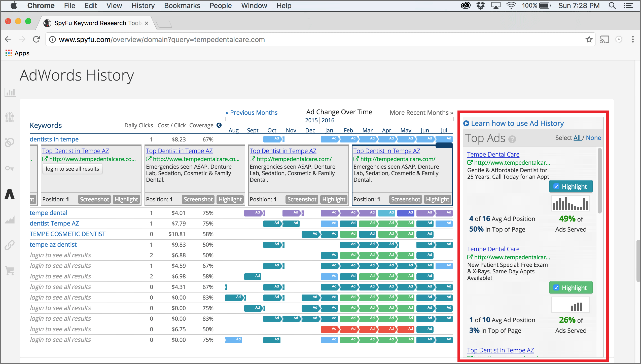The image size is (641, 364).
Task: Click « Previous Months link
Action: click(251, 113)
